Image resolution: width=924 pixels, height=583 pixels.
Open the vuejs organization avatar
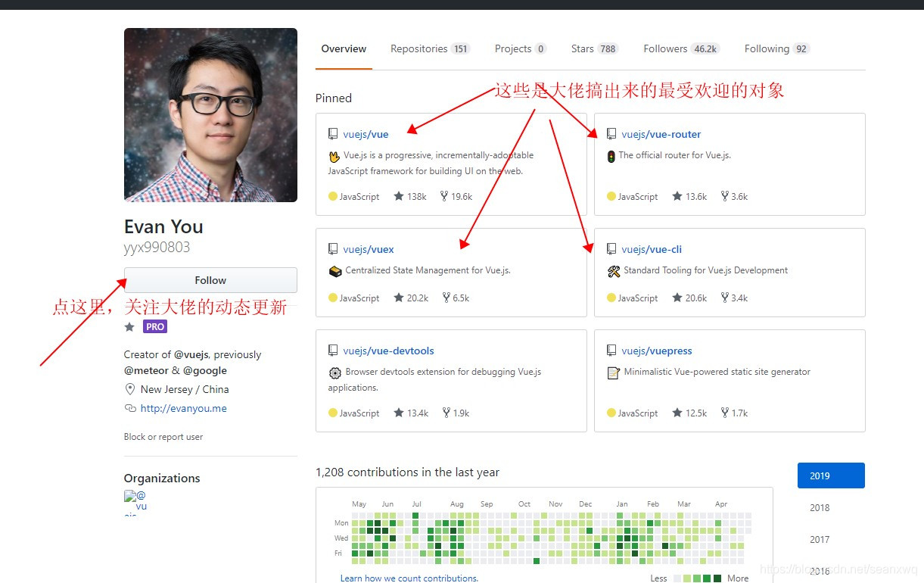click(x=135, y=502)
